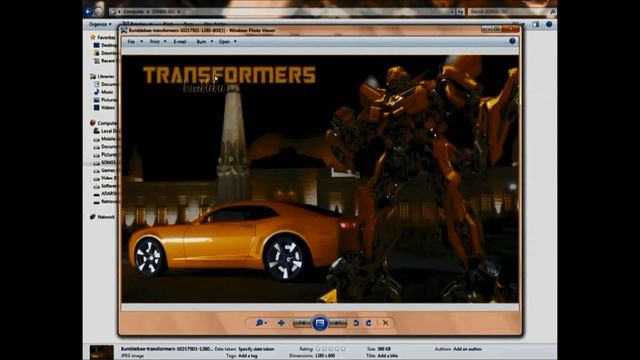Select Favorites in Explorer sidebar
This screenshot has height=360, width=640.
pyautogui.click(x=103, y=37)
